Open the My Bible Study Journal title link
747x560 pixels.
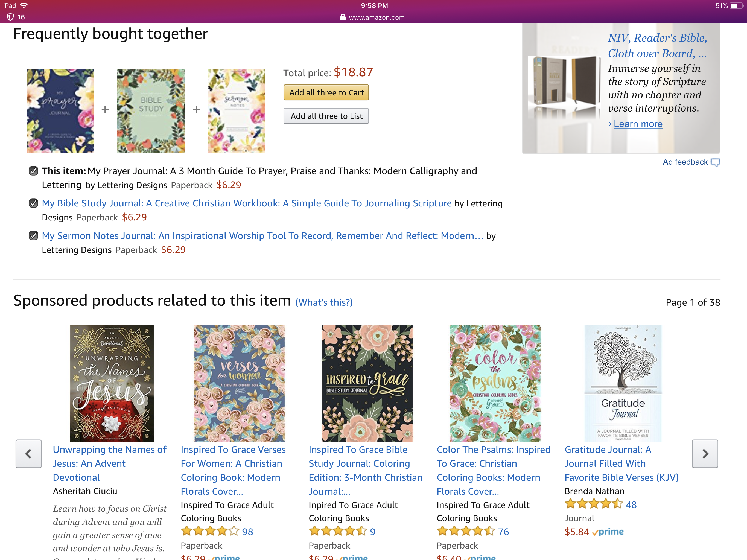247,203
